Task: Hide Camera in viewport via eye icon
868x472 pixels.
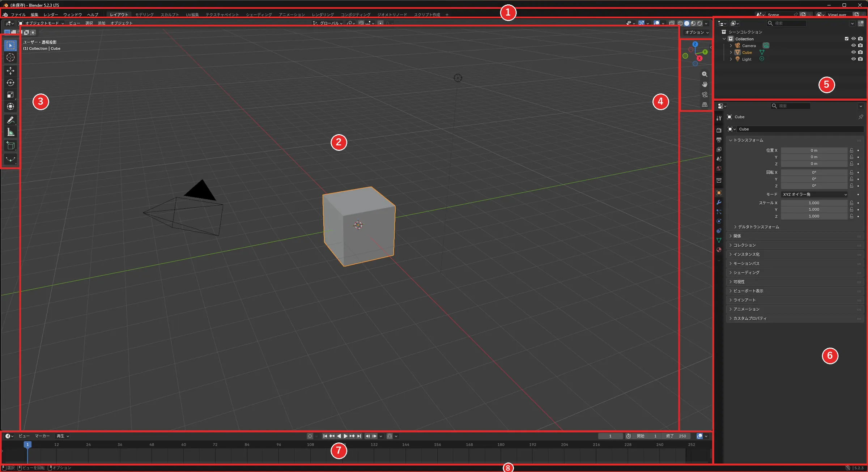Action: pos(854,46)
